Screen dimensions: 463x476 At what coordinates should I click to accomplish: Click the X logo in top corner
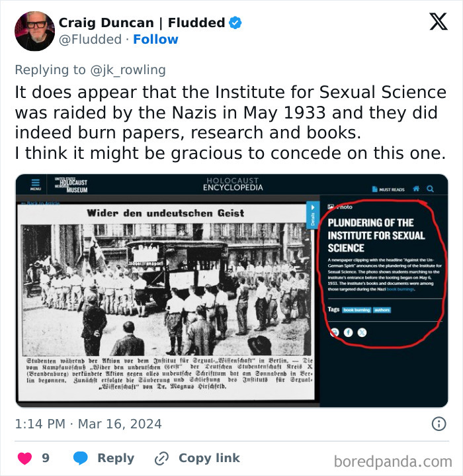click(439, 21)
